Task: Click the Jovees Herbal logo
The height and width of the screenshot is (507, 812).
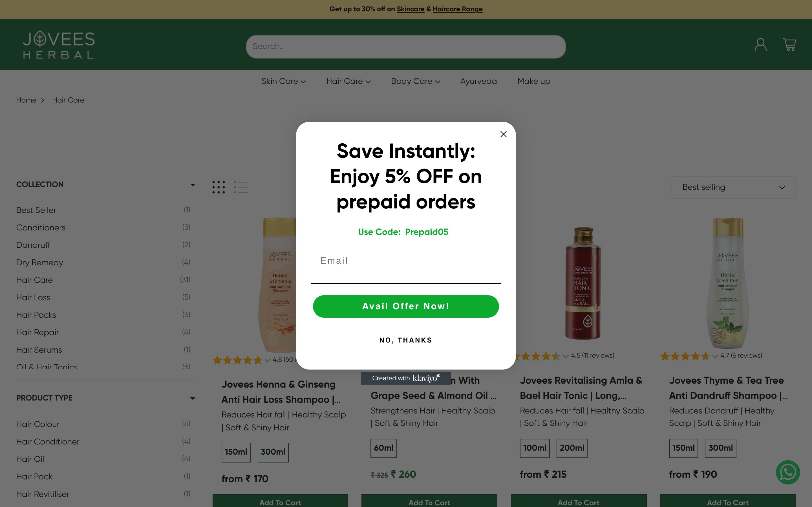Action: point(59,45)
